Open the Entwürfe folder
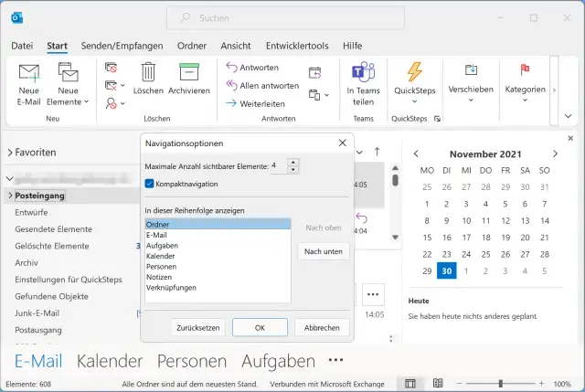The width and height of the screenshot is (585, 392). point(31,212)
